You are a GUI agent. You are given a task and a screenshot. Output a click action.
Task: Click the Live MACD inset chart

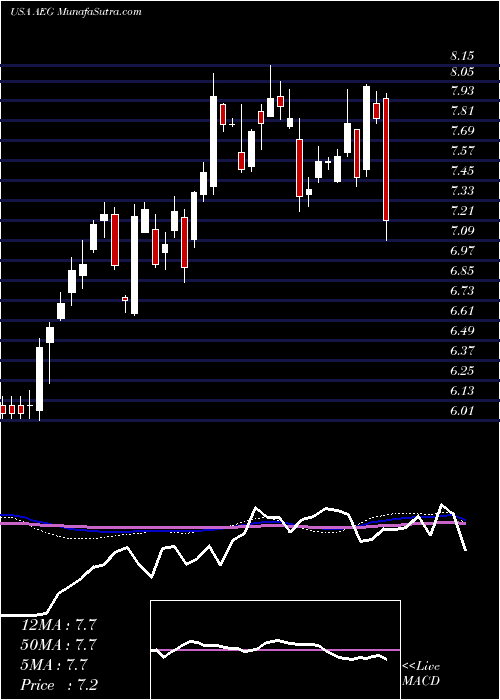[275, 650]
